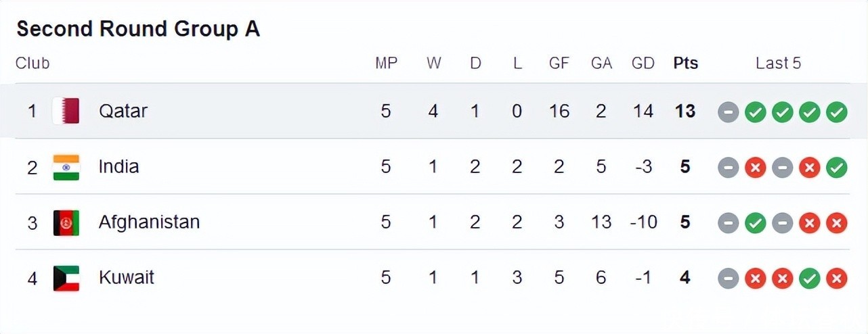This screenshot has height=334, width=868.
Task: Click the Afghanistan flag icon
Action: click(66, 222)
